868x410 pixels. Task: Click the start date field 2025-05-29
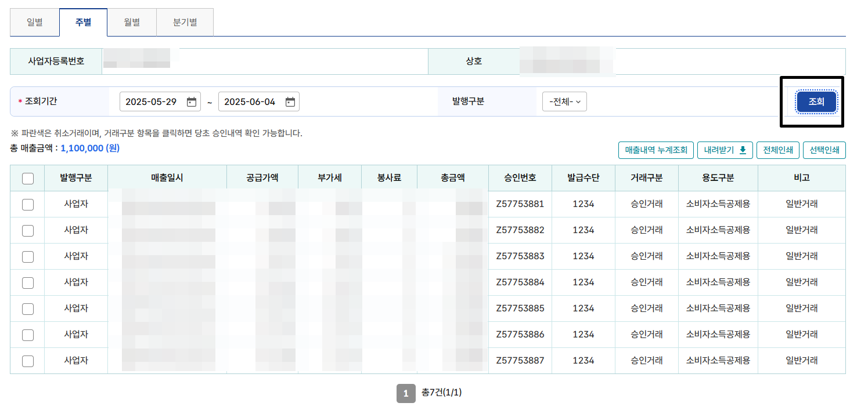pyautogui.click(x=160, y=102)
